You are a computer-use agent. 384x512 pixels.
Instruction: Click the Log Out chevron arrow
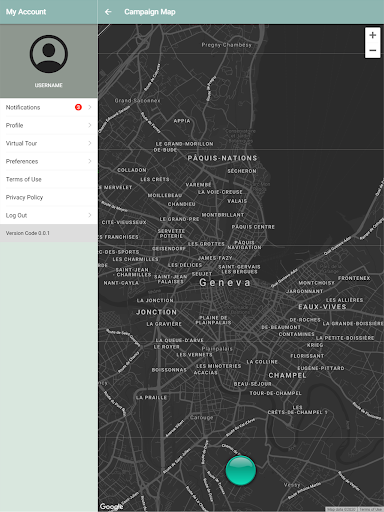point(90,215)
